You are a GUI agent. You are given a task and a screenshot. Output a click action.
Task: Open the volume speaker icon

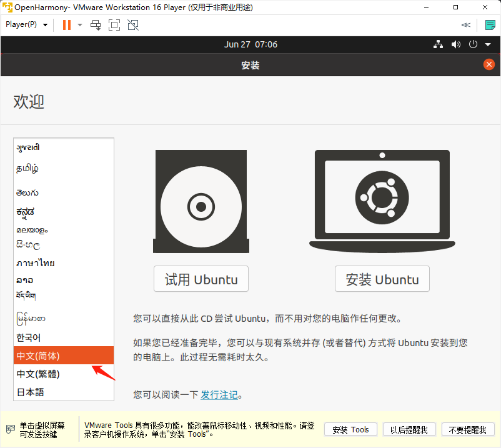click(455, 45)
